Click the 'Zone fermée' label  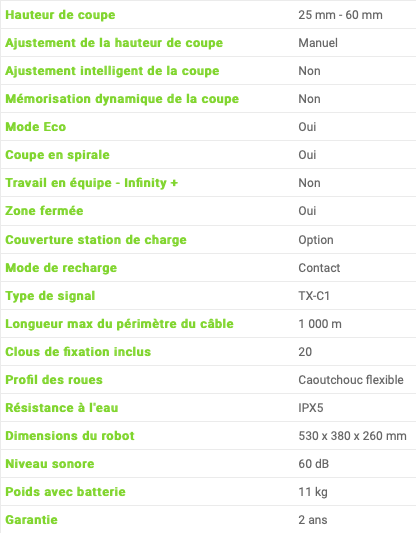44,211
